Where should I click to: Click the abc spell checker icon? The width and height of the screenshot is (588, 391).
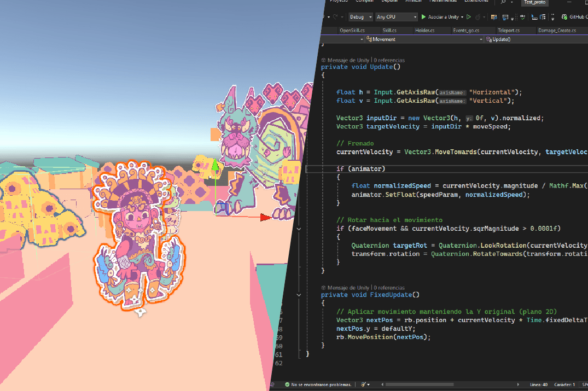click(x=522, y=17)
